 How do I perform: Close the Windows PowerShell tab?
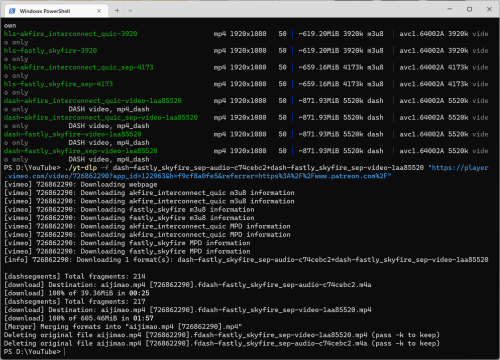coord(99,11)
